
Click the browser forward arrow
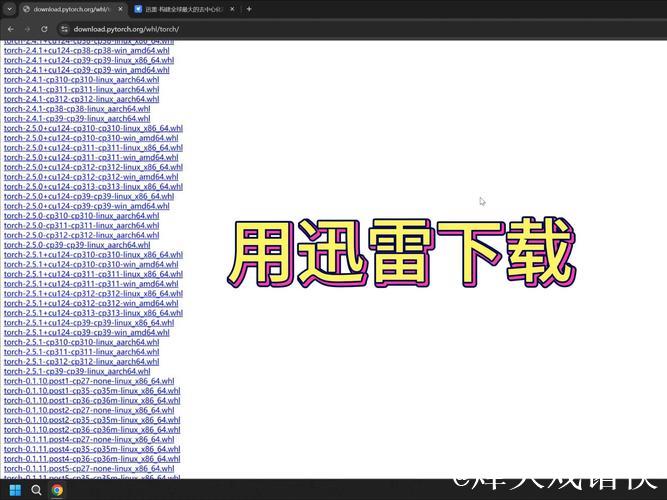click(27, 29)
